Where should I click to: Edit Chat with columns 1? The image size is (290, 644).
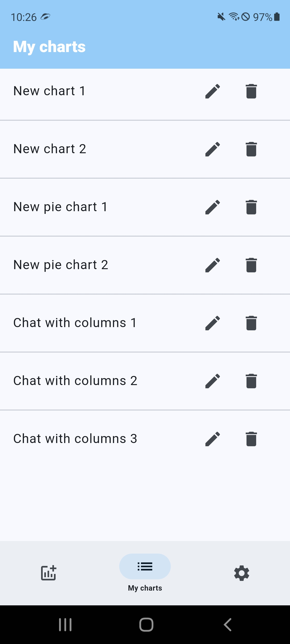coord(213,323)
